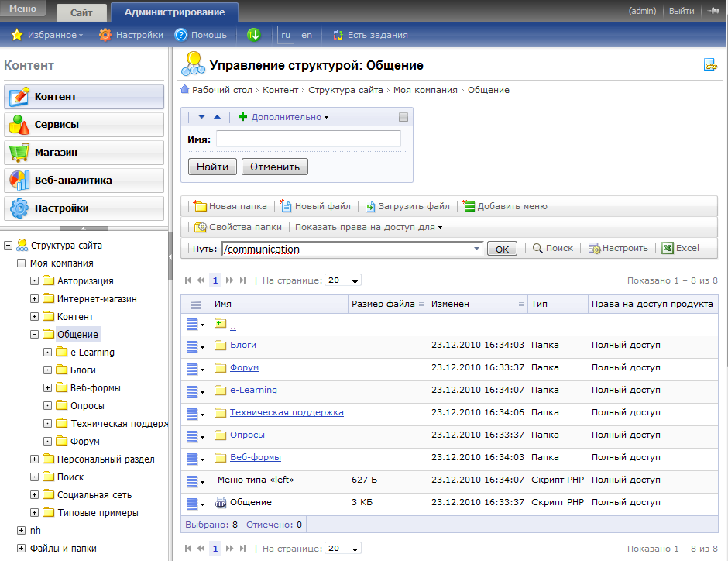Screen dimensions: 728x561
Task: Click the Настроить table settings icon
Action: pos(594,248)
